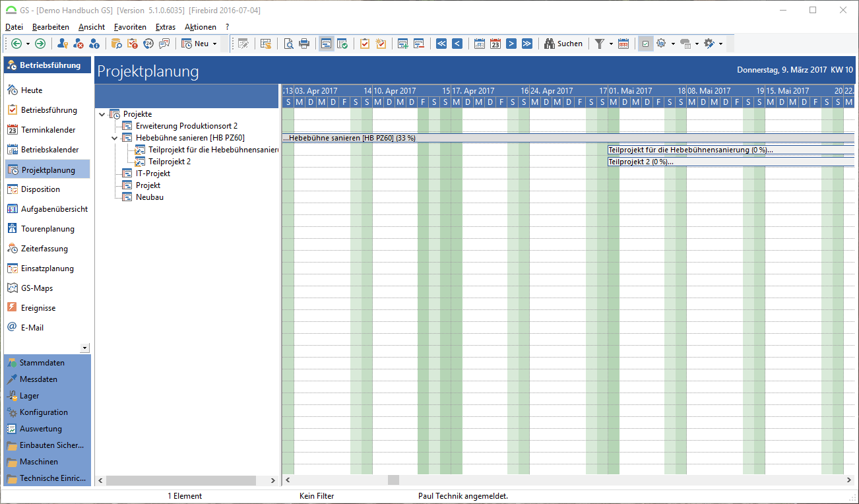This screenshot has height=504, width=859.
Task: Click the user info toolbar icon
Action: (x=94, y=44)
